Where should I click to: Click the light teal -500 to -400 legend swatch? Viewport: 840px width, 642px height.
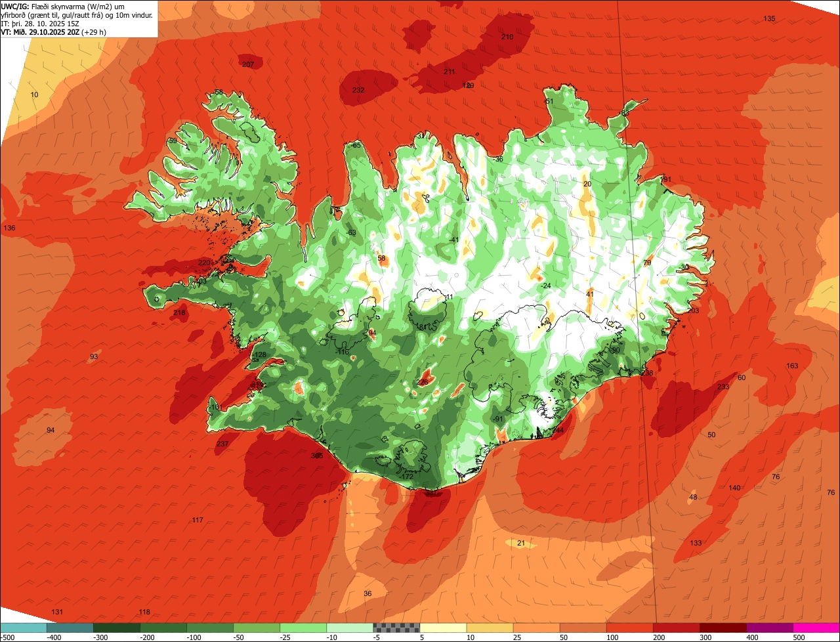click(x=24, y=628)
